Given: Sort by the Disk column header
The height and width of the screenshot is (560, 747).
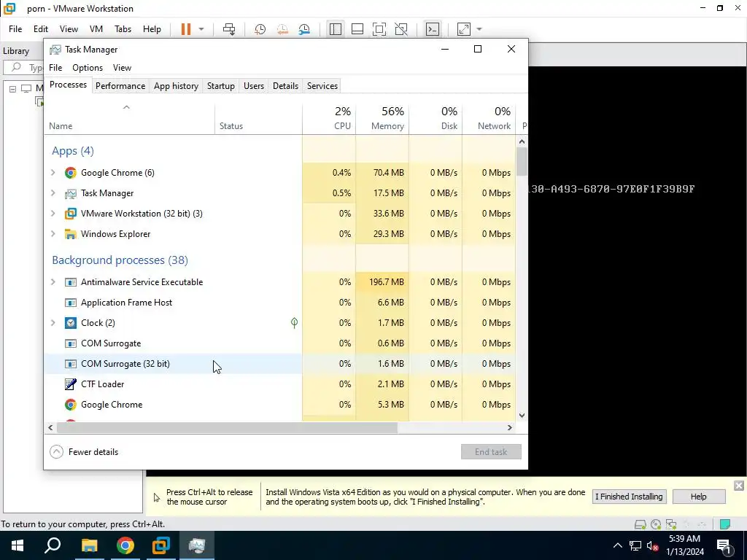Looking at the screenshot, I should (x=436, y=119).
